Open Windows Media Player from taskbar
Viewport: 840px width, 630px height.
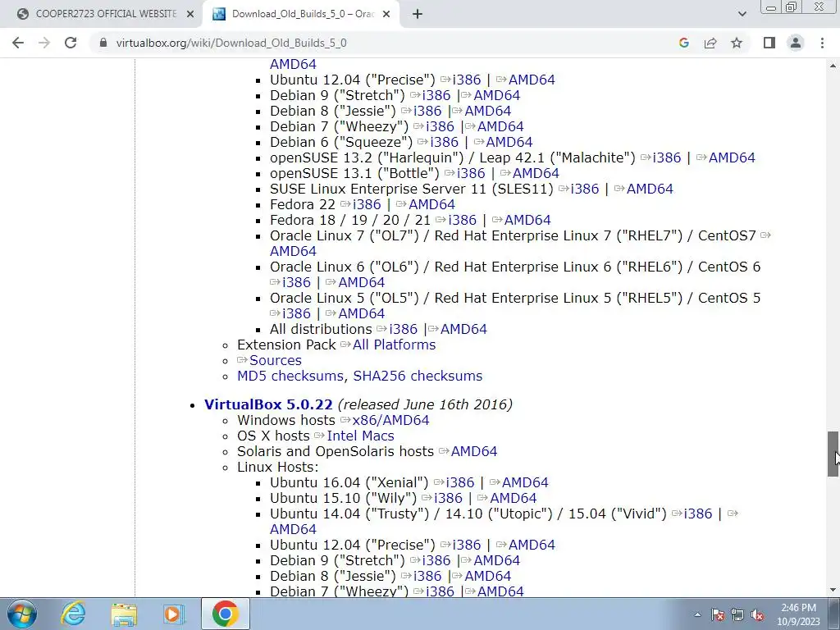click(x=174, y=614)
